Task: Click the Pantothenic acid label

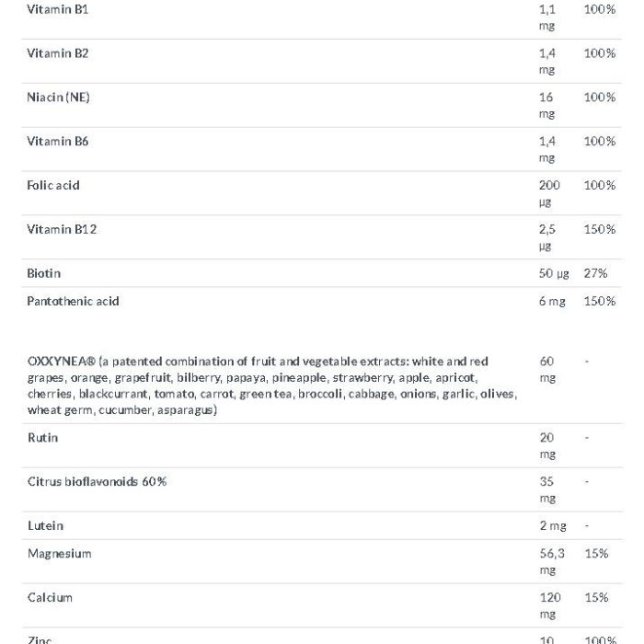Action: 73,301
